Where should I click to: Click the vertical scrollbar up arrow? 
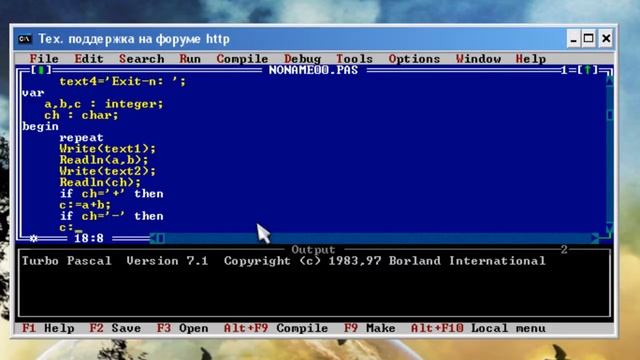coord(610,81)
